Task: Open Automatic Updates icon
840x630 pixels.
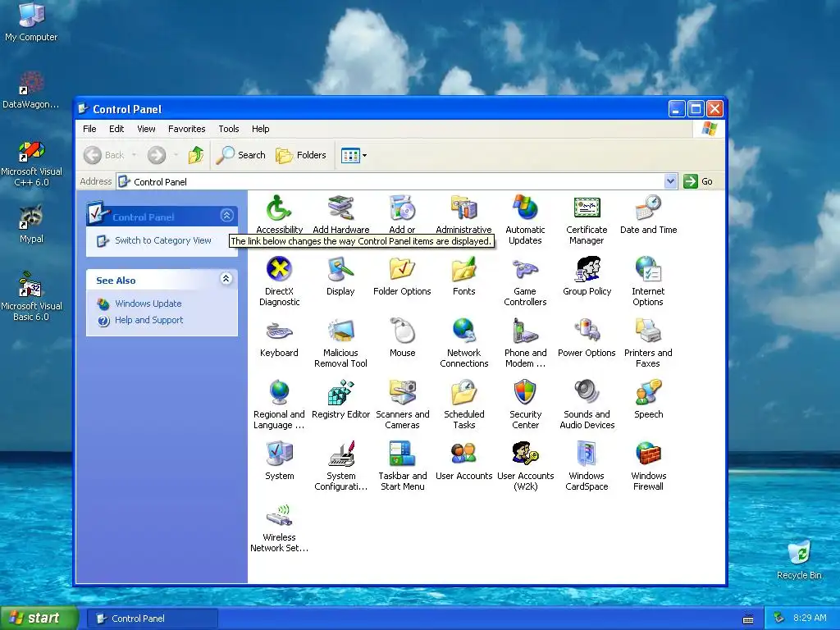Action: (x=525, y=208)
